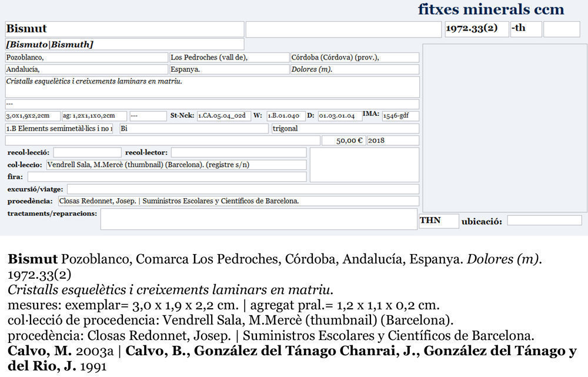Click the IMA field showing 1546-gdf
The width and height of the screenshot is (588, 377).
400,116
